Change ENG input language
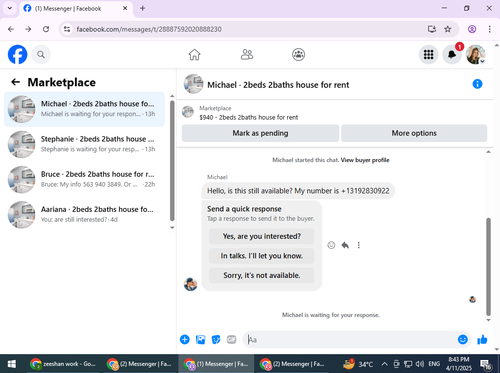The width and height of the screenshot is (500, 373). click(434, 364)
